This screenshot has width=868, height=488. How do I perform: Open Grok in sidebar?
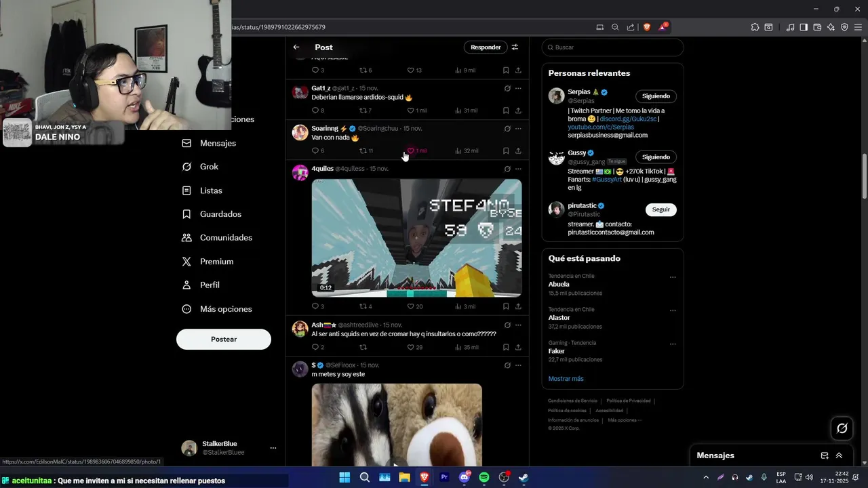click(200, 167)
